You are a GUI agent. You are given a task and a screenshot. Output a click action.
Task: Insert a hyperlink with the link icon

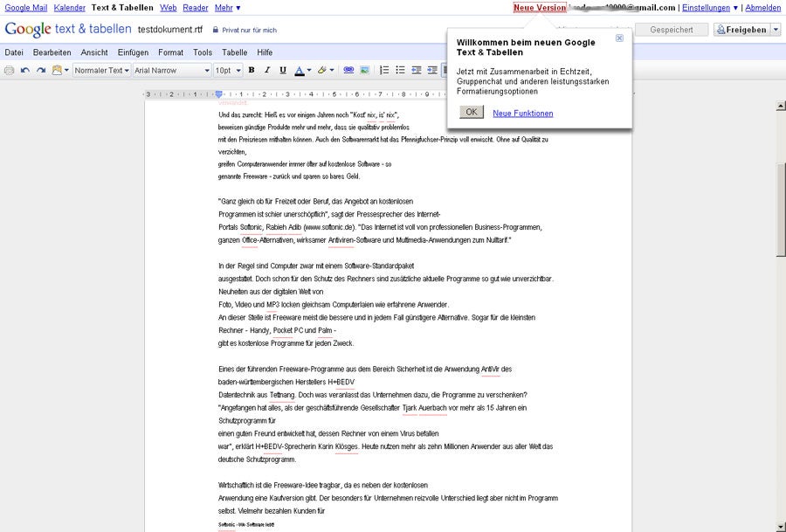(x=348, y=70)
